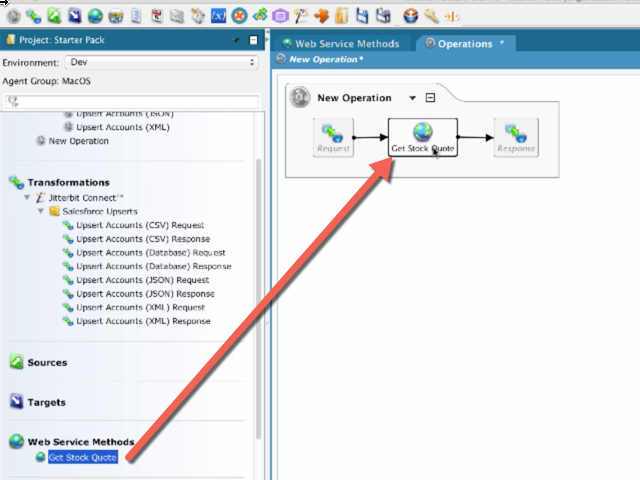
Task: Click the wrench icon in the top toolbar
Action: click(x=431, y=16)
